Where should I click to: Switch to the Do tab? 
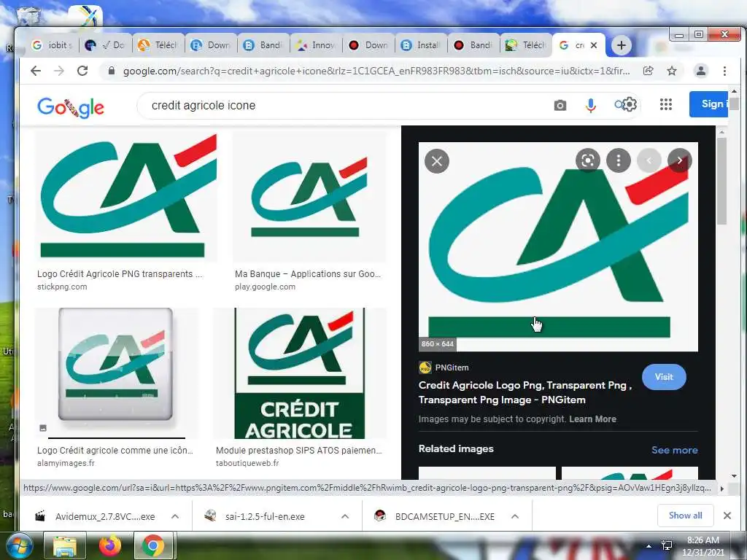[x=106, y=45]
